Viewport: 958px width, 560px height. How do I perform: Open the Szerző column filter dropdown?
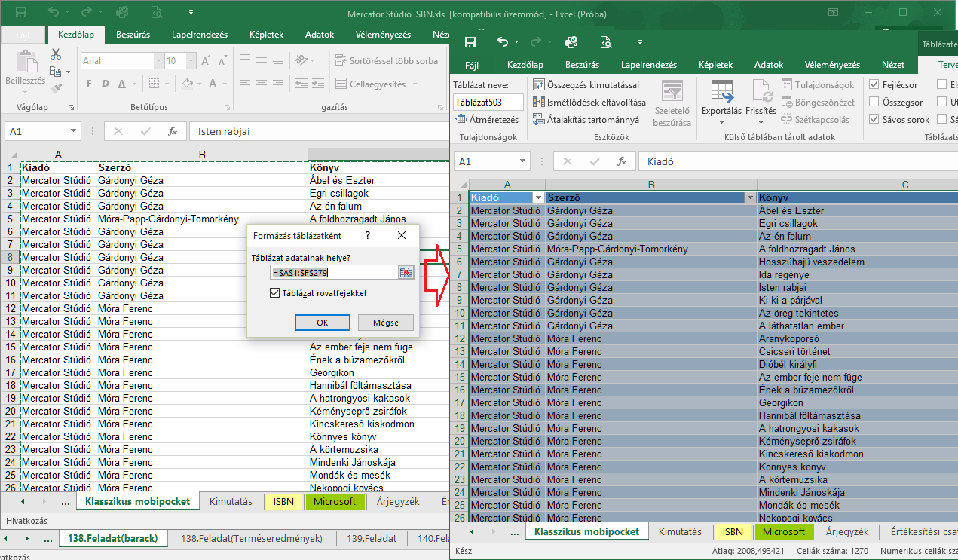click(x=750, y=197)
